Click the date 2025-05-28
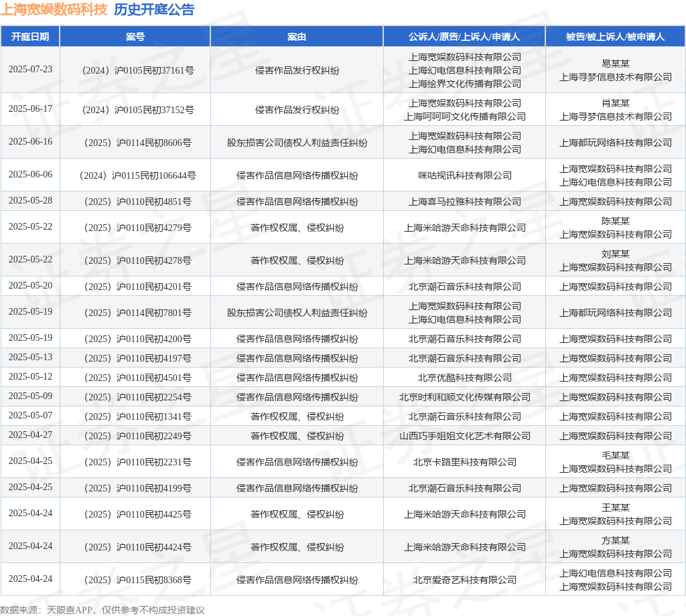The height and width of the screenshot is (616, 686). click(30, 201)
